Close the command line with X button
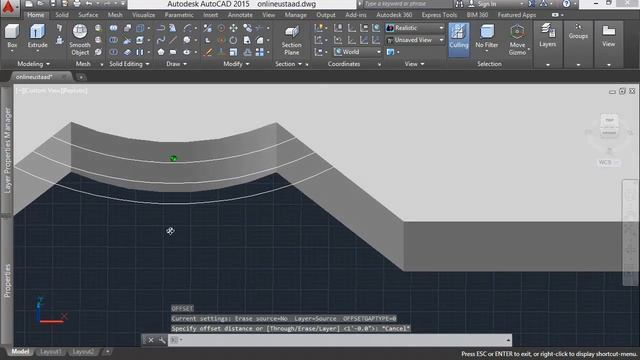The height and width of the screenshot is (360, 640). pos(151,340)
